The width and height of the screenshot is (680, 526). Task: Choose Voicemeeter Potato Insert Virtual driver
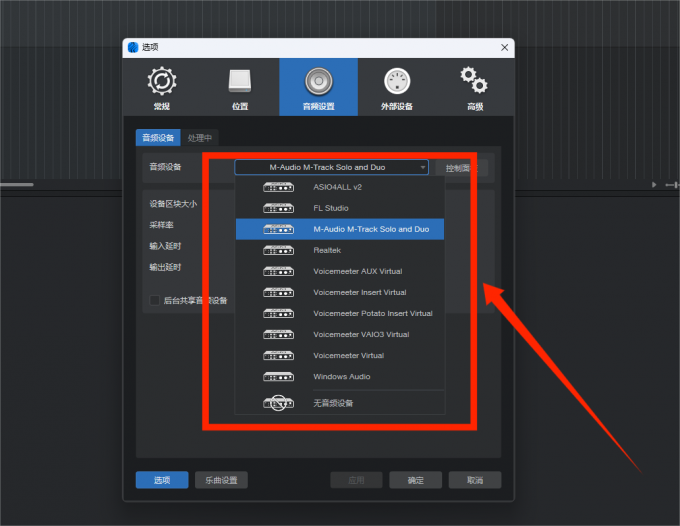[340, 314]
